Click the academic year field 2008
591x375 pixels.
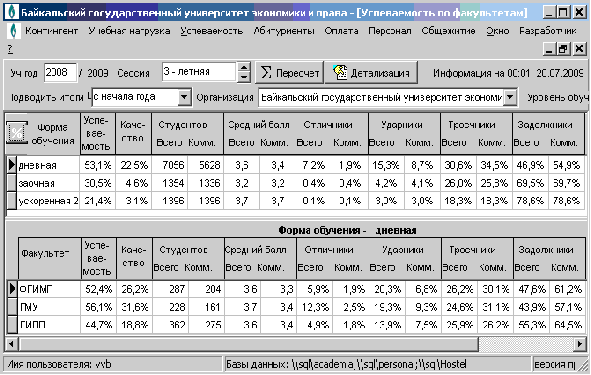point(60,72)
